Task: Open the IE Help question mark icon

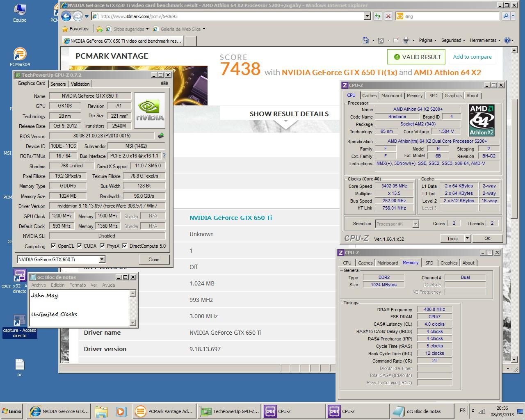Action: (507, 40)
